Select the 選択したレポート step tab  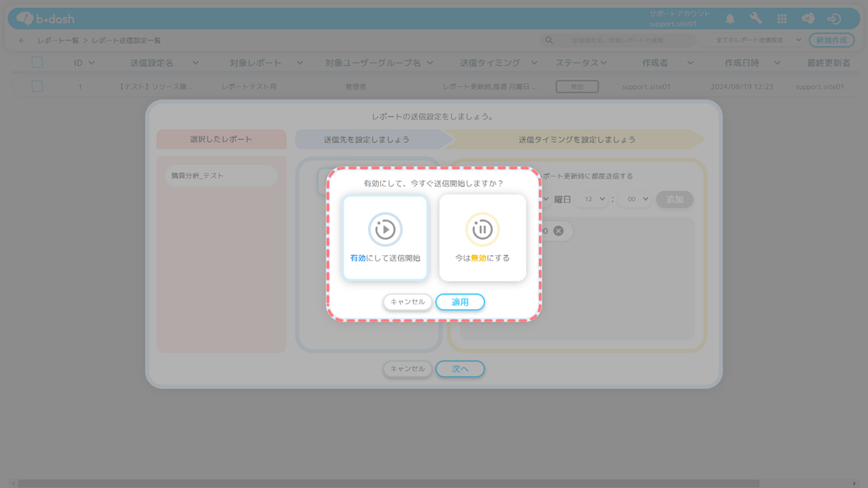222,139
